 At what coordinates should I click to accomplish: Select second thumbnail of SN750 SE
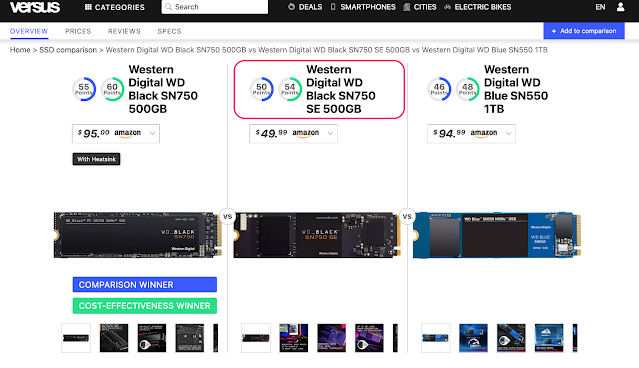coord(293,338)
